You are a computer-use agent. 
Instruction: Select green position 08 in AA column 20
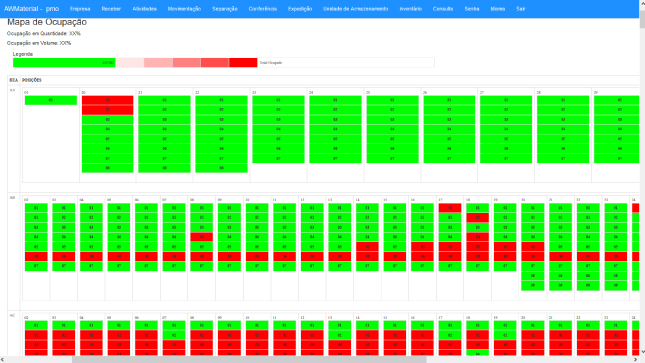(x=107, y=168)
